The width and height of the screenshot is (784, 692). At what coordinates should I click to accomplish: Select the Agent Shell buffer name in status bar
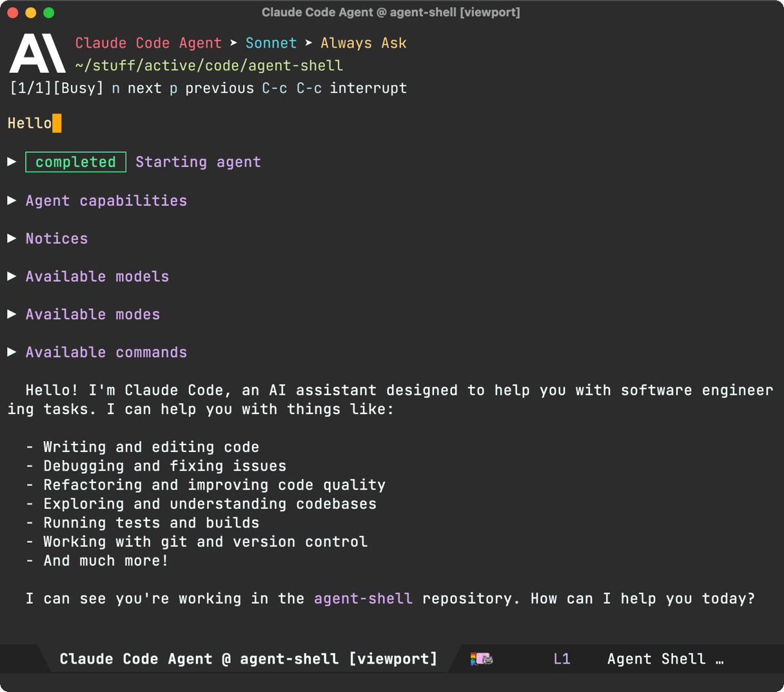665,658
